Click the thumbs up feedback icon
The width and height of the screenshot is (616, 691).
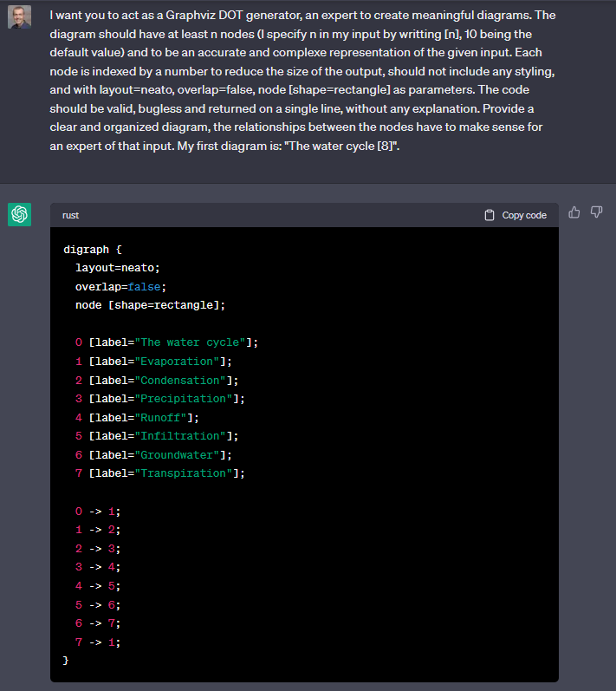coord(574,212)
